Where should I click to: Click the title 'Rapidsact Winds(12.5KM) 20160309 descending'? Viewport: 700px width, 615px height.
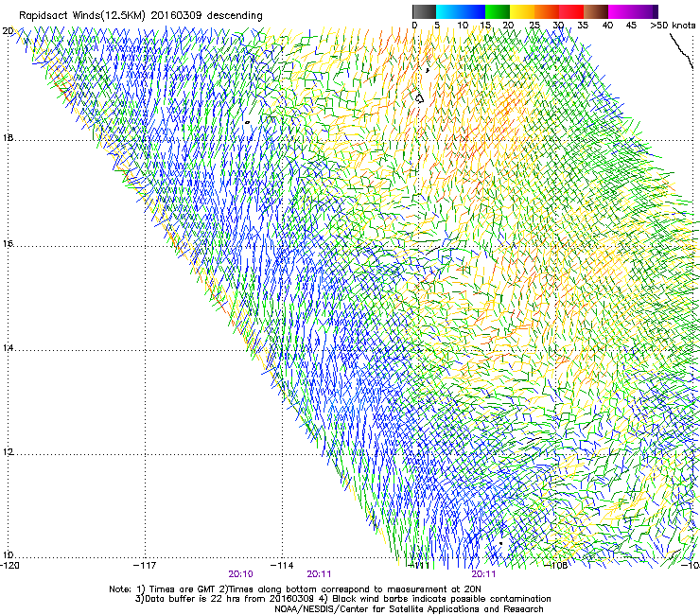[141, 15]
